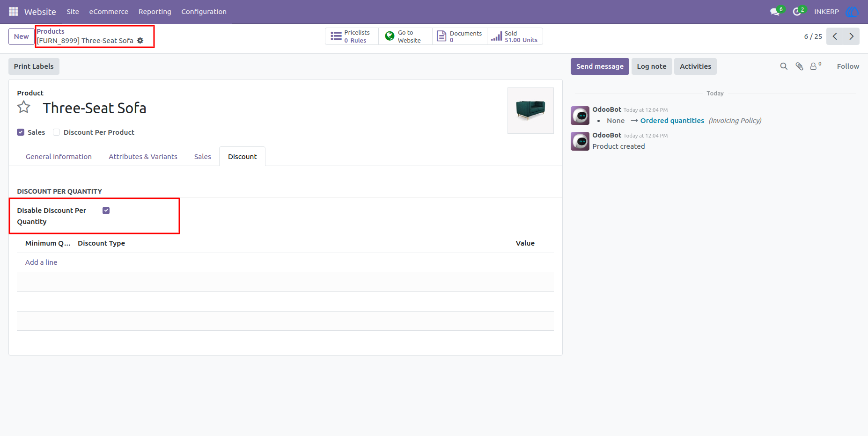The height and width of the screenshot is (436, 868).
Task: Open the Documents 0 stat button
Action: pos(459,36)
